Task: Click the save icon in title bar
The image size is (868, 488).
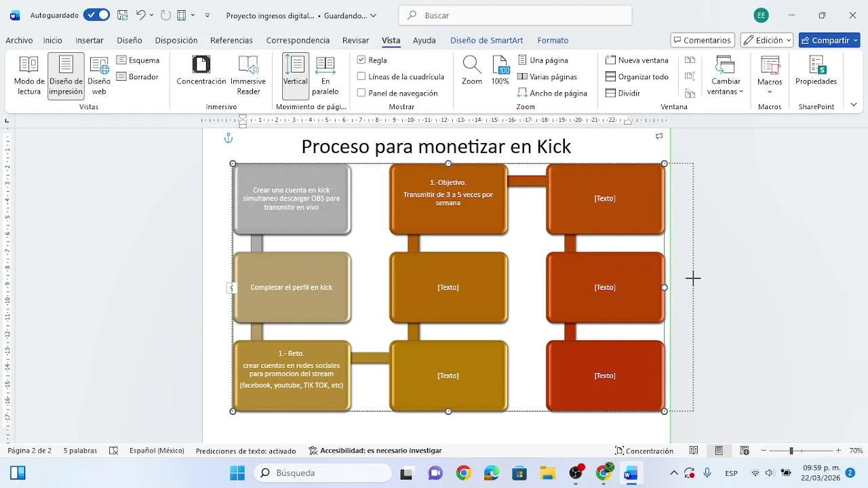Action: point(122,15)
